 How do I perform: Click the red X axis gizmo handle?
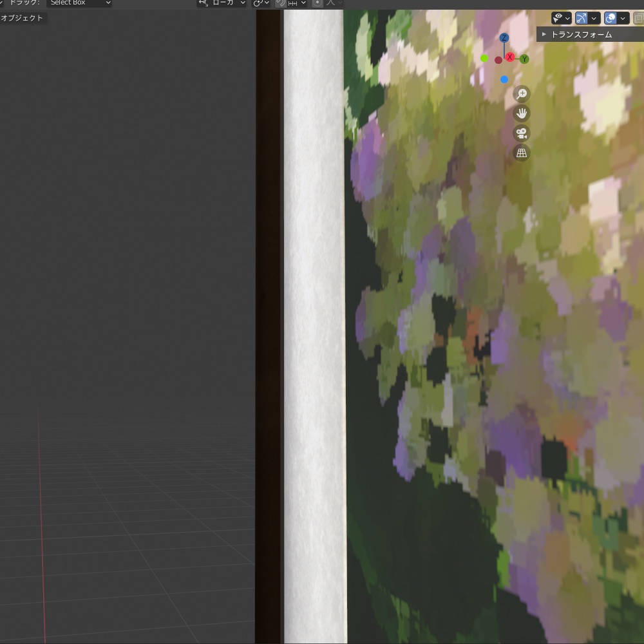point(509,57)
